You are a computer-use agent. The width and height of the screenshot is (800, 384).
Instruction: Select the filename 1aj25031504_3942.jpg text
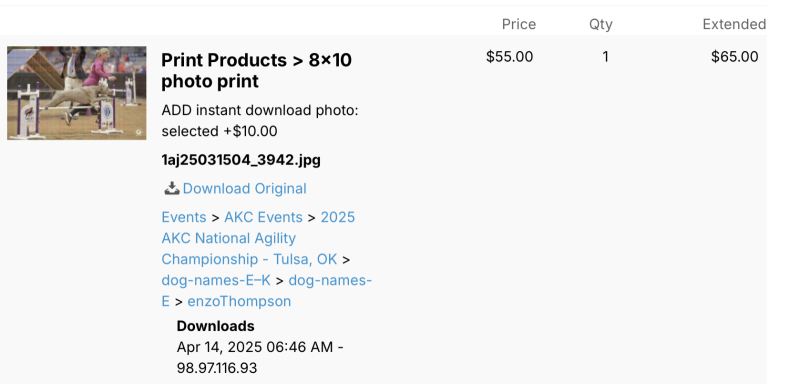pos(241,160)
